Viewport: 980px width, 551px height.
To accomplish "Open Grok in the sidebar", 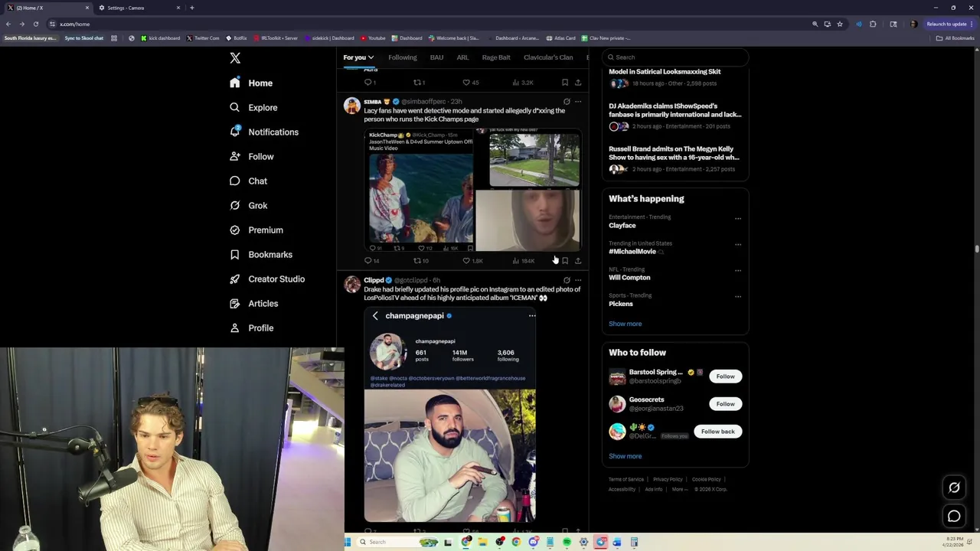I will (x=249, y=205).
